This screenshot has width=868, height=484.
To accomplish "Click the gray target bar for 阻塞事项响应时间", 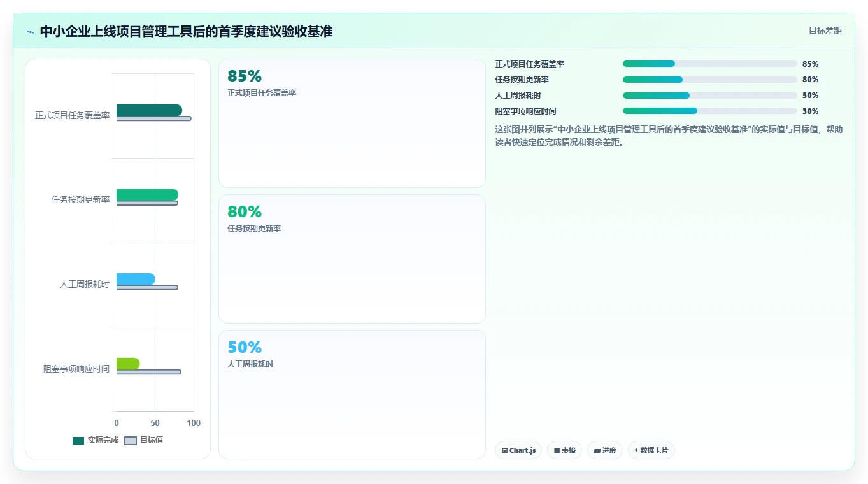I will 148,372.
